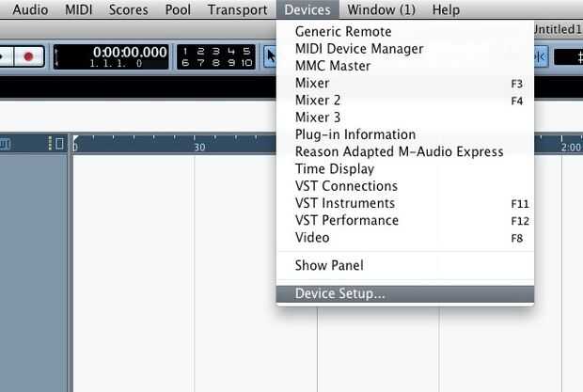Select Show Panel option

point(328,266)
